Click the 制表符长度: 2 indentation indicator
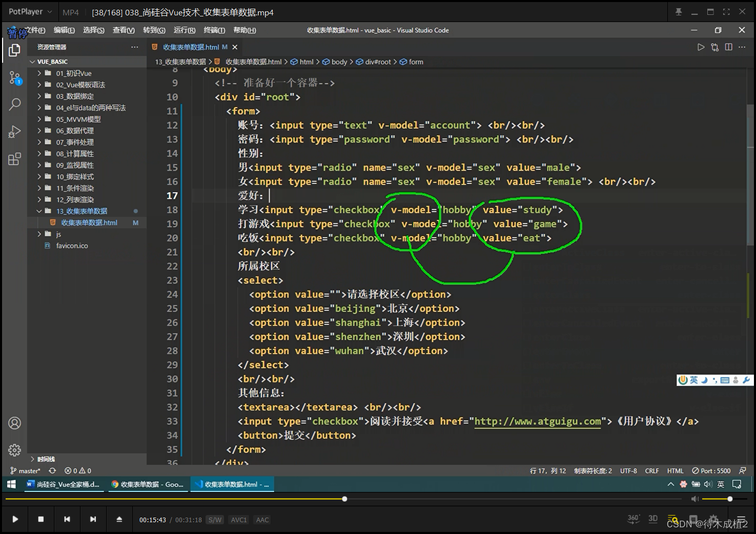The width and height of the screenshot is (756, 534). (x=593, y=470)
